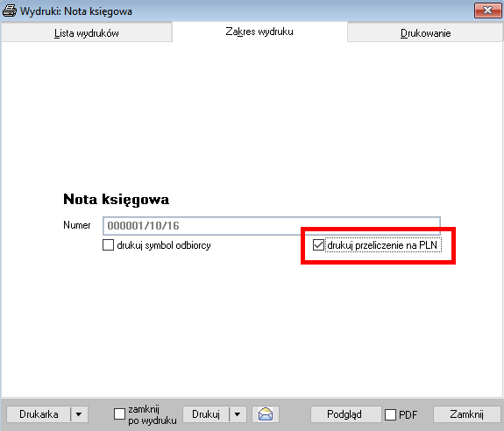Switch to Lista wydruków tab
The width and height of the screenshot is (504, 431).
click(x=87, y=33)
